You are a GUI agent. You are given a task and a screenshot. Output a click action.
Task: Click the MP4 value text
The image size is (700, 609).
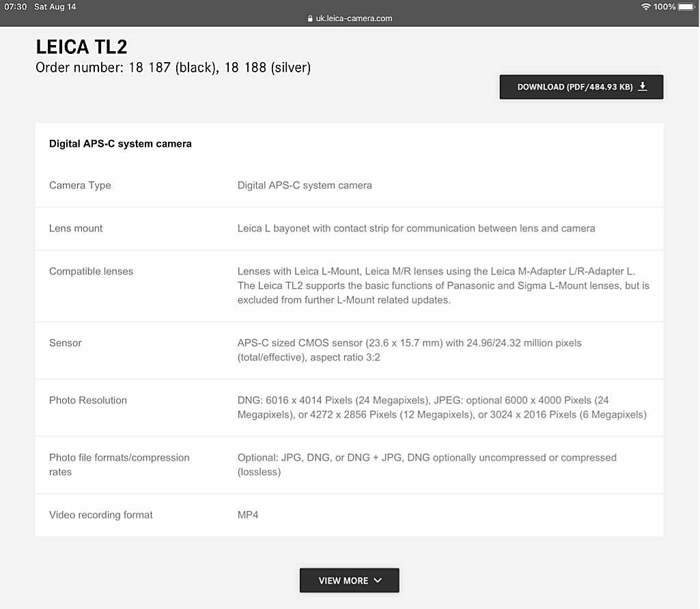248,515
